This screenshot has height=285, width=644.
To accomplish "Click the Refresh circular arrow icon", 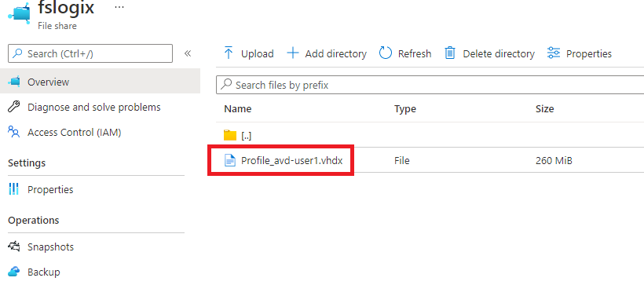I will click(x=386, y=53).
